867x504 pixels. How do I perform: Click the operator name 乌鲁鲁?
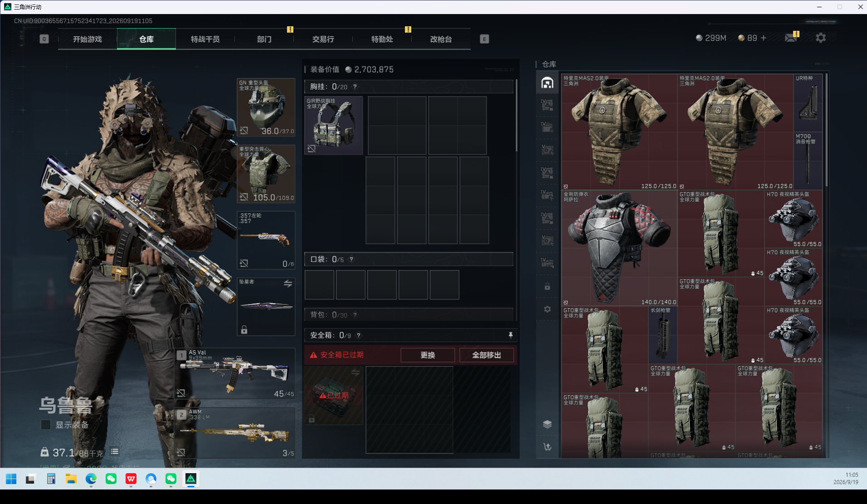[66, 405]
